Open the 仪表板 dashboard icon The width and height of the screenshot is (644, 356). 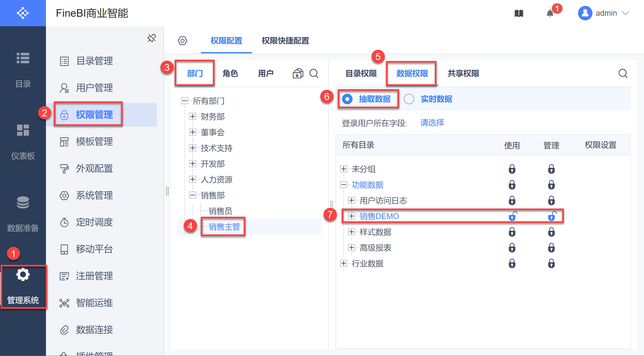click(23, 130)
